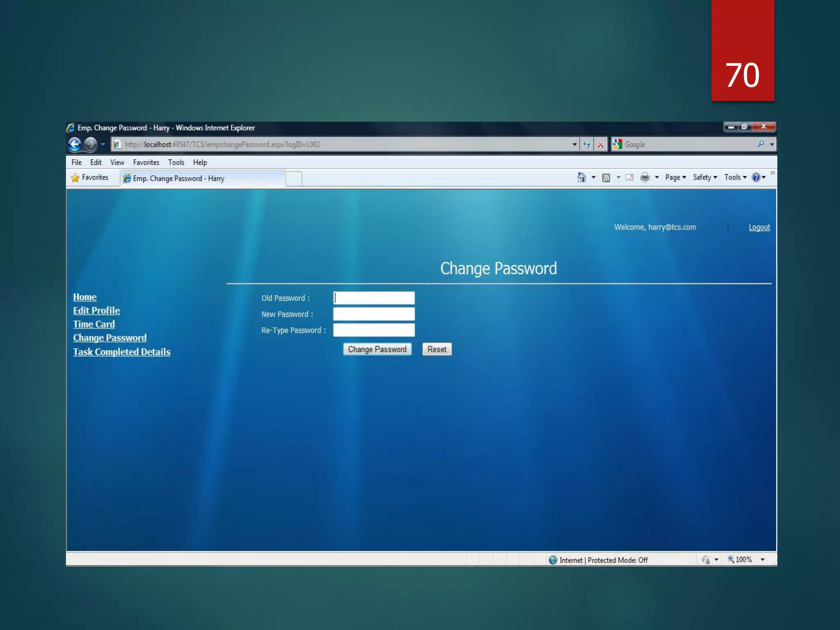The height and width of the screenshot is (630, 840).
Task: Focus the New Password input field
Action: coord(374,314)
